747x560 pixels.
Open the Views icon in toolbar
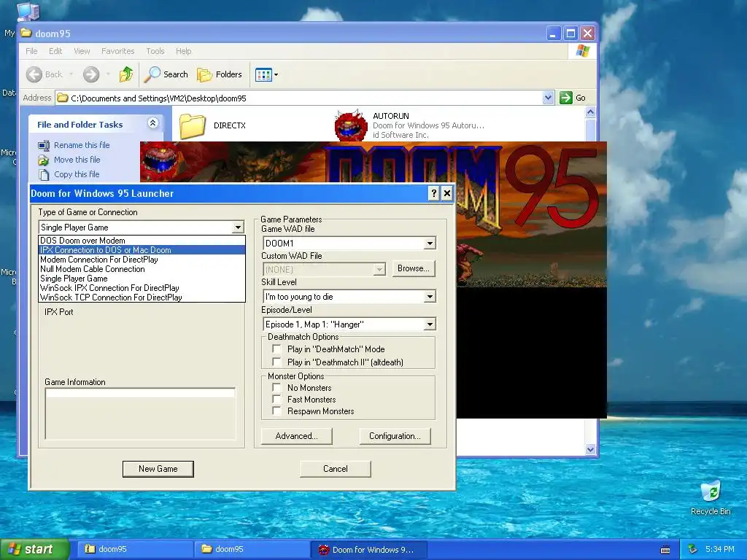click(263, 75)
